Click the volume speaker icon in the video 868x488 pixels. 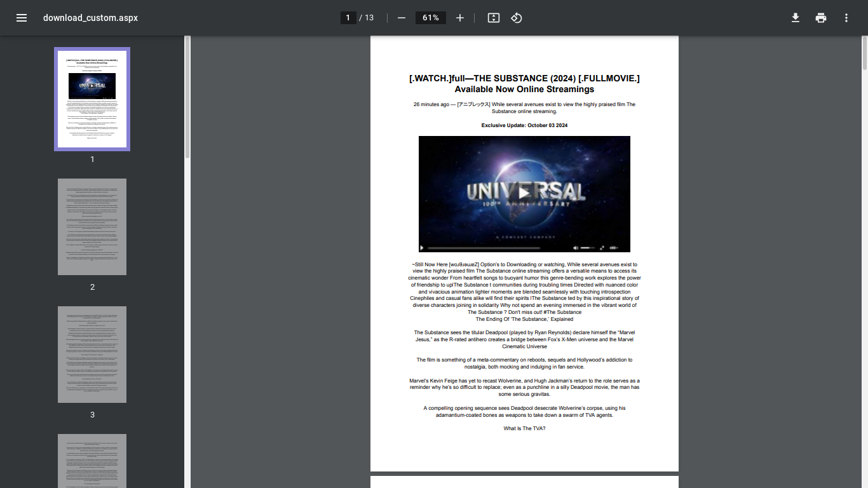click(x=576, y=248)
